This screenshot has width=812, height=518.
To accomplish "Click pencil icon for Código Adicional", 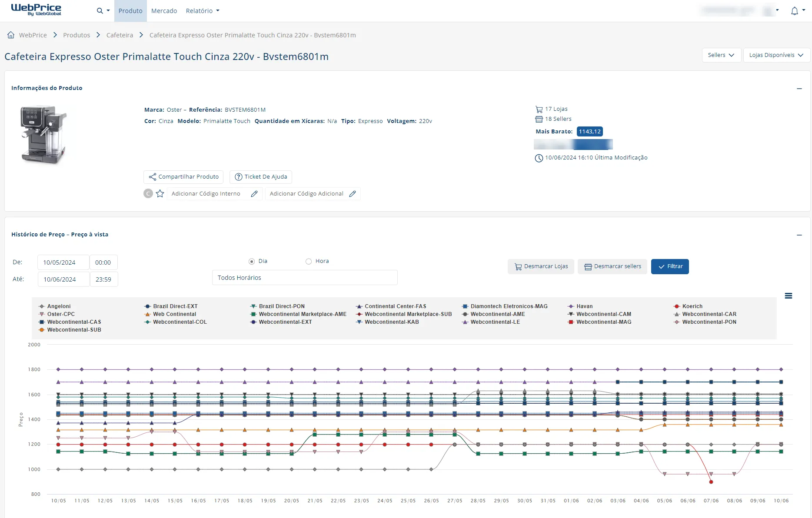I will pyautogui.click(x=353, y=194).
